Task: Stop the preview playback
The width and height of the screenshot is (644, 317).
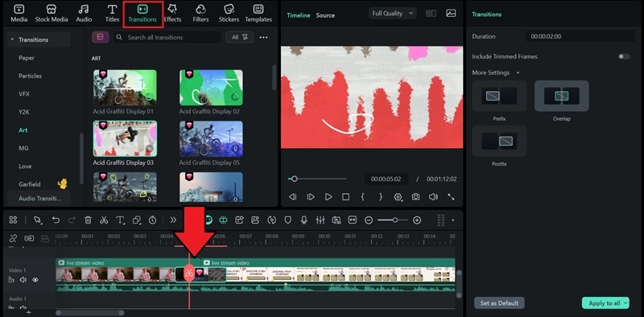Action: pos(346,197)
